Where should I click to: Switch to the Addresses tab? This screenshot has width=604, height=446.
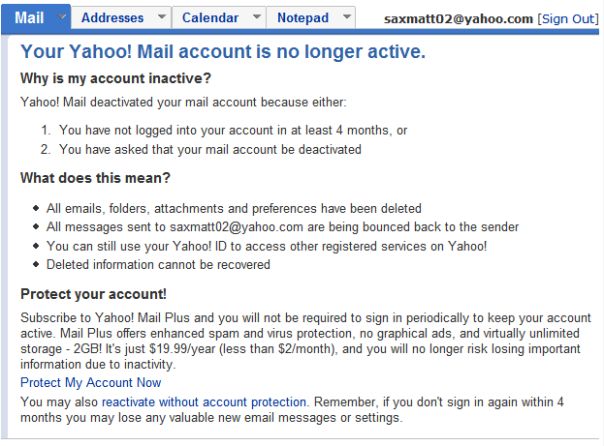pyautogui.click(x=111, y=18)
